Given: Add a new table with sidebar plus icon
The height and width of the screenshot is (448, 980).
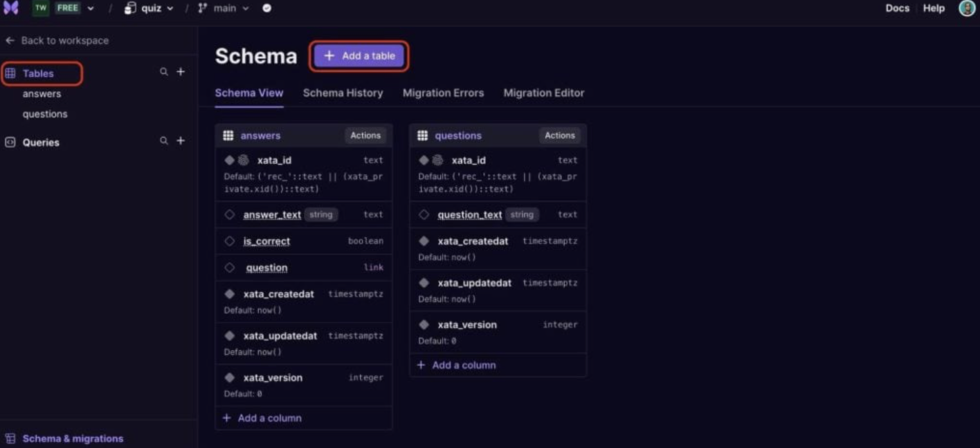Looking at the screenshot, I should [181, 72].
